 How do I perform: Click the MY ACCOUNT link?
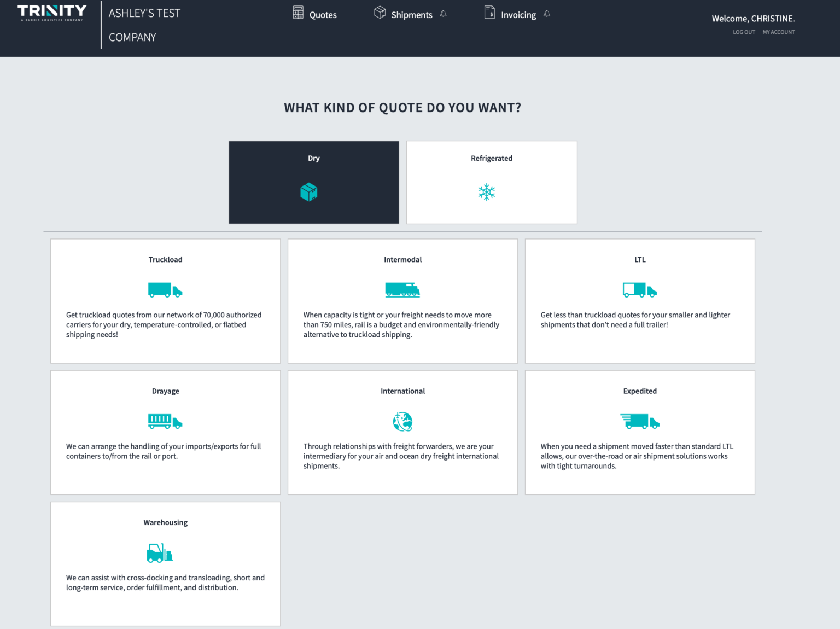(x=779, y=32)
